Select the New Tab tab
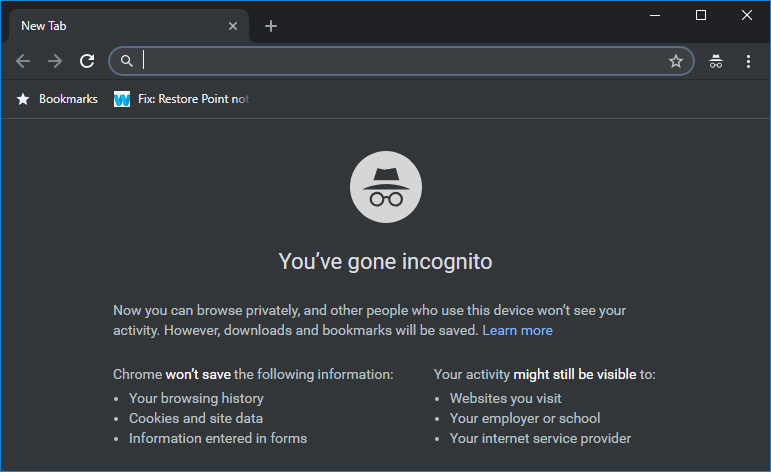This screenshot has width=771, height=472. pos(110,26)
